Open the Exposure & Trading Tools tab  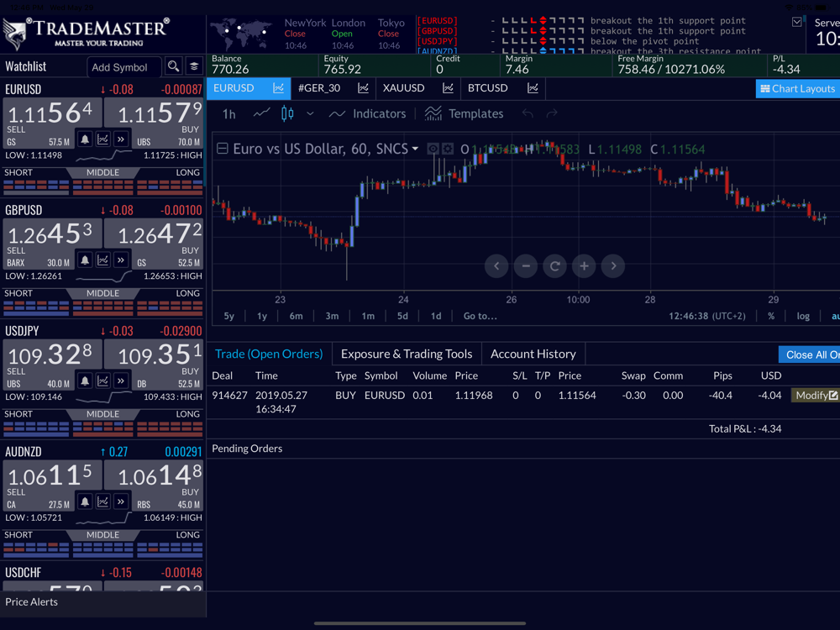407,354
